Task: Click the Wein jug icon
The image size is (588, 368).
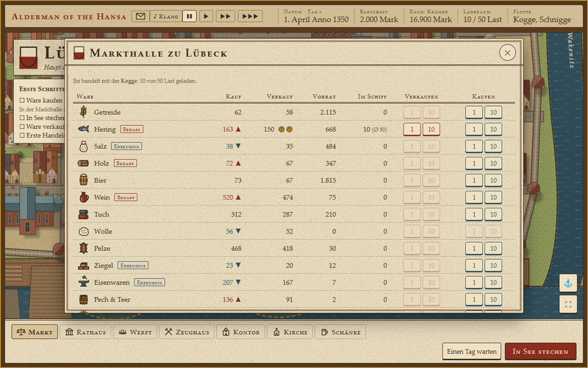Action: (x=84, y=197)
